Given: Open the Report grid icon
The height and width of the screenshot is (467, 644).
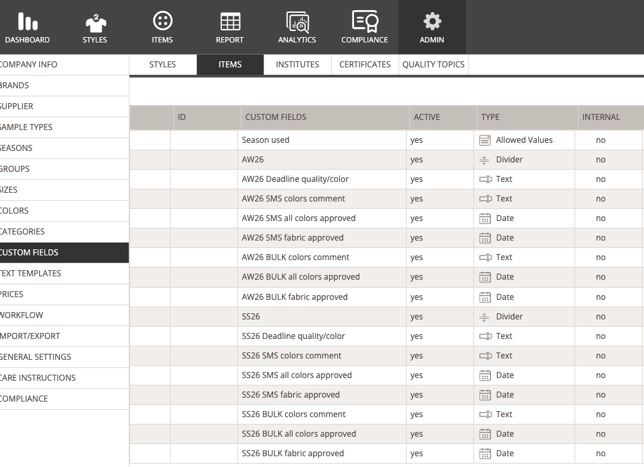Looking at the screenshot, I should tap(230, 21).
